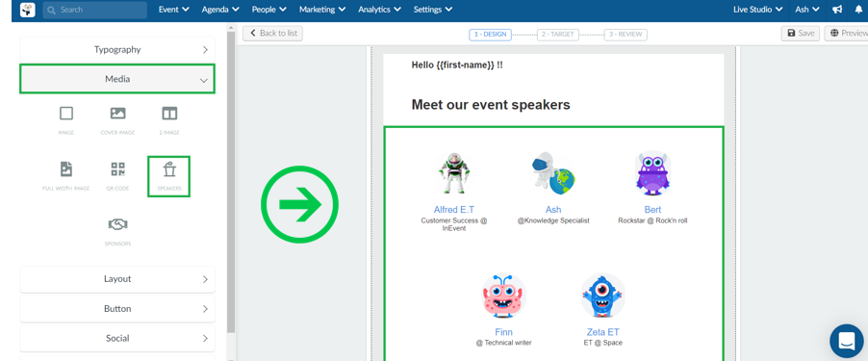The height and width of the screenshot is (361, 868).
Task: Click the floppy disk Save icon
Action: (x=791, y=34)
